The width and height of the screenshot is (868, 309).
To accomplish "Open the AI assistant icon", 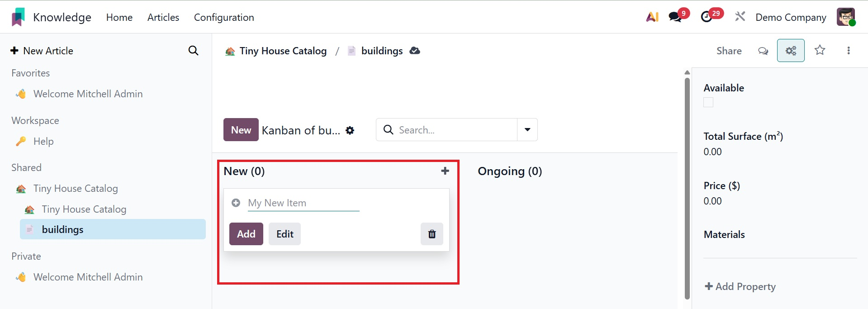I will (652, 17).
